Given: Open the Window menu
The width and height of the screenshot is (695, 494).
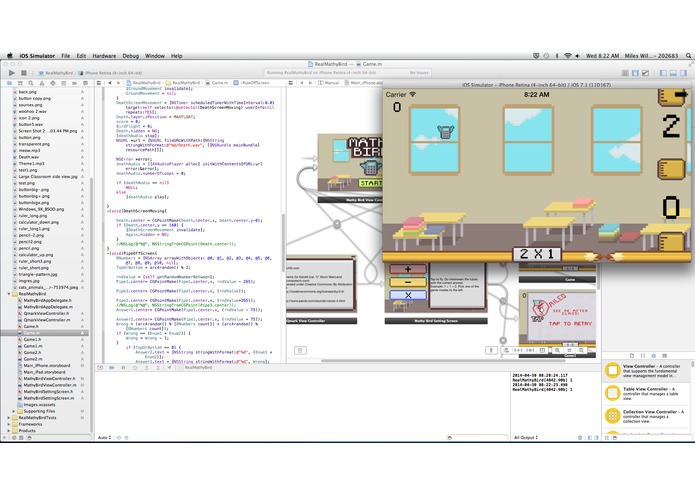Looking at the screenshot, I should tap(155, 56).
